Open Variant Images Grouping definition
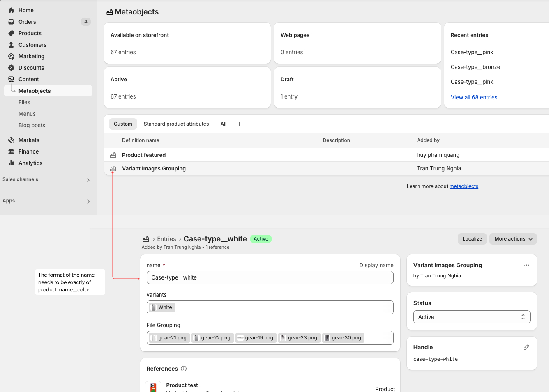 click(154, 168)
